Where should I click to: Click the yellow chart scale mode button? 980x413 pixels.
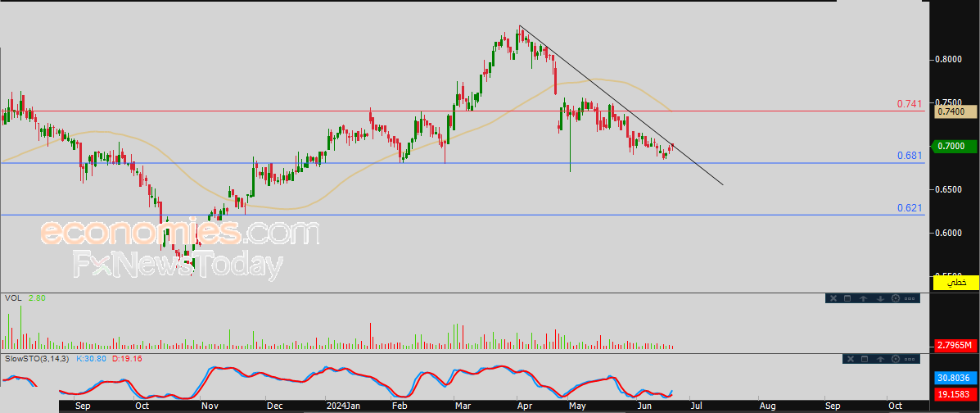[x=955, y=282]
